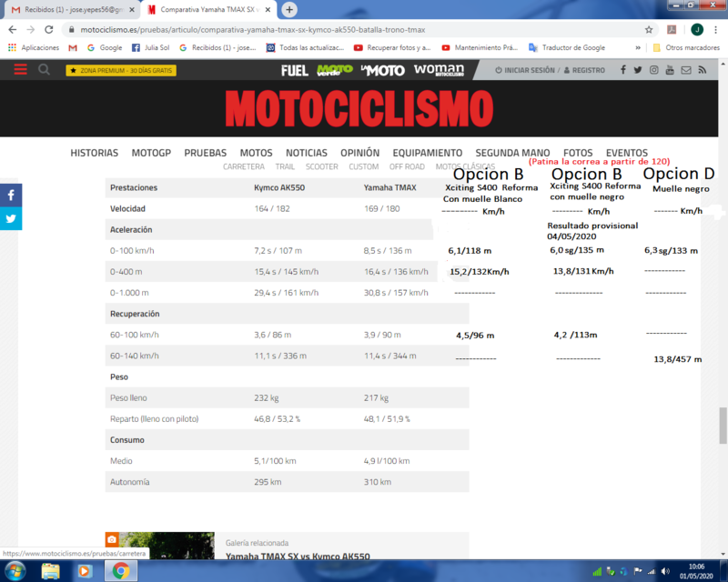Click the RSS feed icon
This screenshot has height=582, width=728.
coord(702,70)
